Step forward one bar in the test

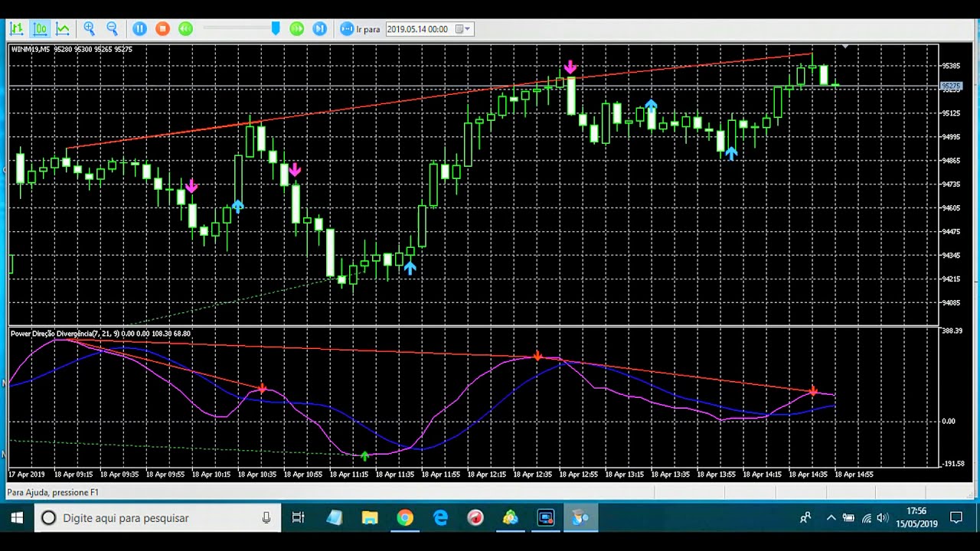(x=320, y=29)
